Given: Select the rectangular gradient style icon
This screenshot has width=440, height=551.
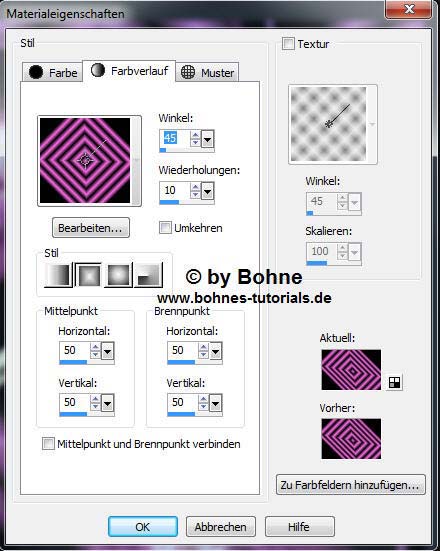Looking at the screenshot, I should point(89,275).
